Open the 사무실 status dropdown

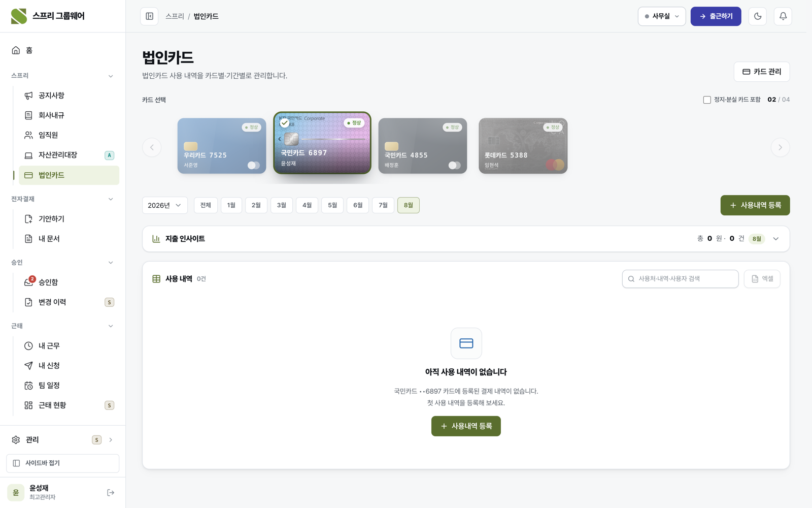662,16
